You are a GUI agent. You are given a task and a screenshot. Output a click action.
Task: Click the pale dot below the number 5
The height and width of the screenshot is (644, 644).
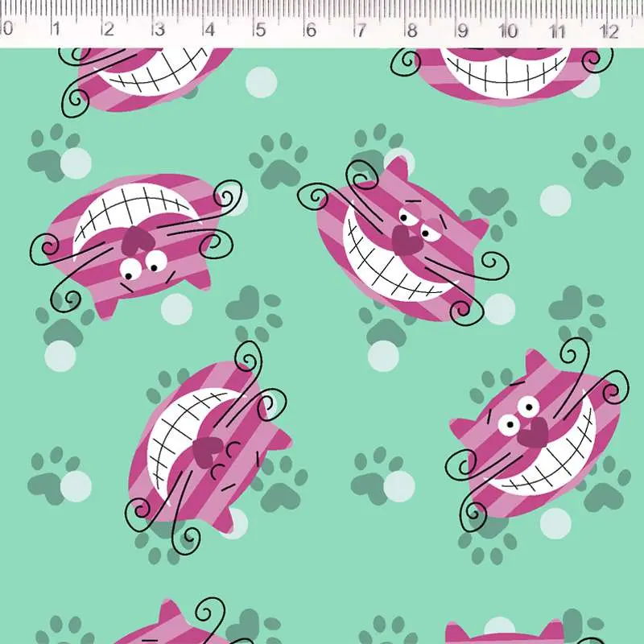coord(261,82)
